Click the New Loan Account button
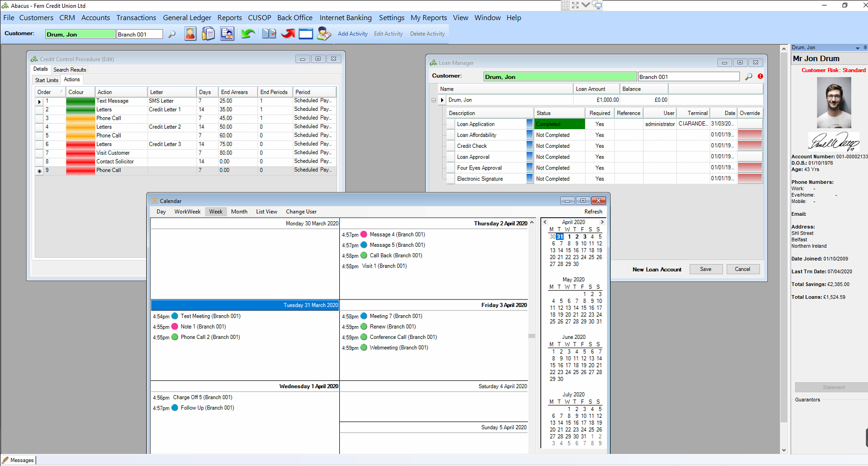Viewport: 868px width, 466px height. [x=657, y=269]
